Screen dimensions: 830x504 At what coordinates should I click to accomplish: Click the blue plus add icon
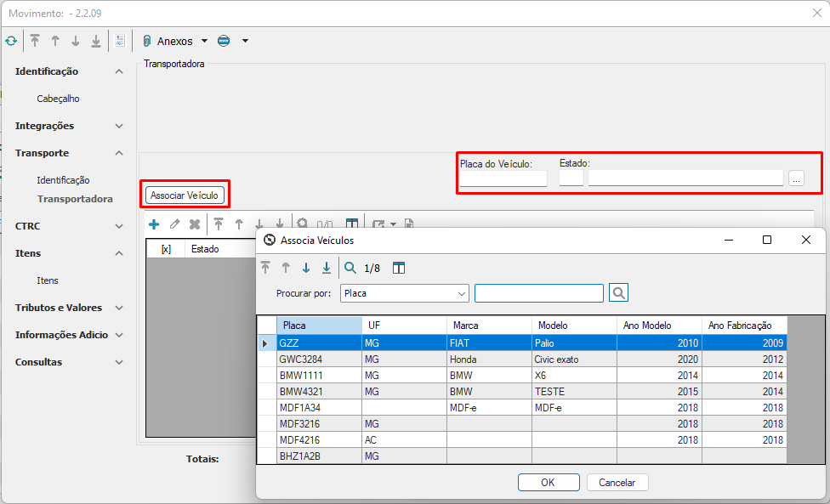[154, 224]
